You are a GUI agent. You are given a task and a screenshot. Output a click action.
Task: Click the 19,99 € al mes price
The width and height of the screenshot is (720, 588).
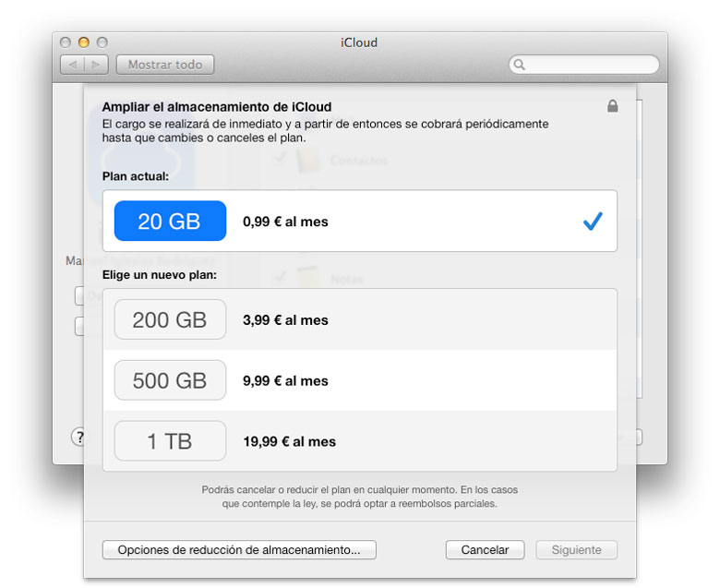click(x=290, y=441)
